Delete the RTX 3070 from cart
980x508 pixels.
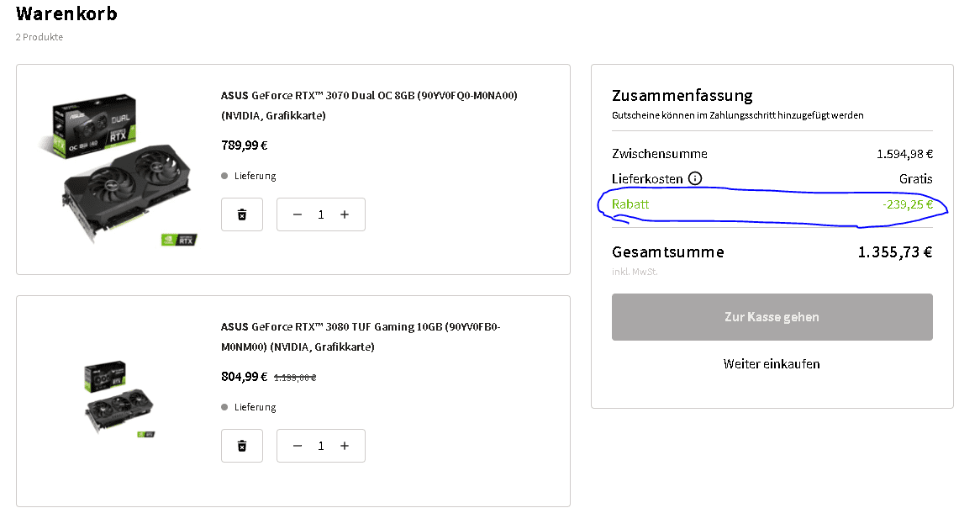242,214
